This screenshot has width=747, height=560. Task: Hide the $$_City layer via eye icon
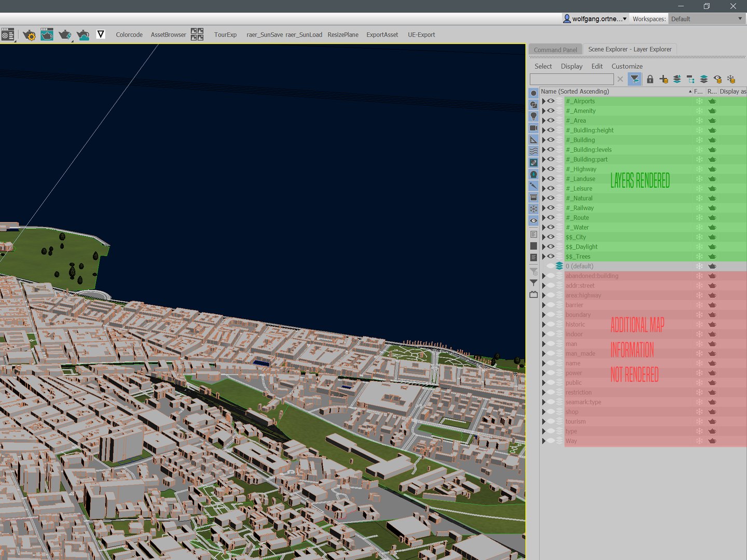551,237
